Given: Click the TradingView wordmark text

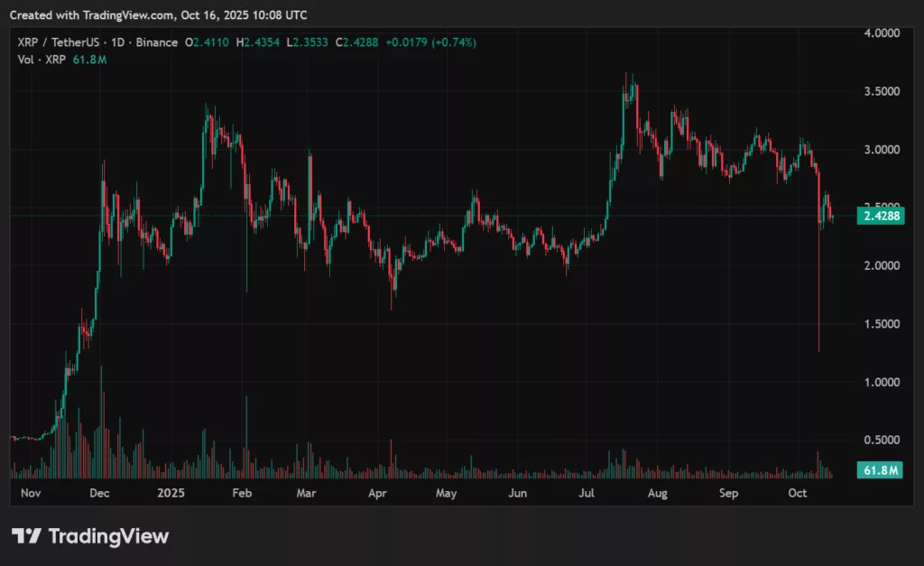Looking at the screenshot, I should (109, 535).
